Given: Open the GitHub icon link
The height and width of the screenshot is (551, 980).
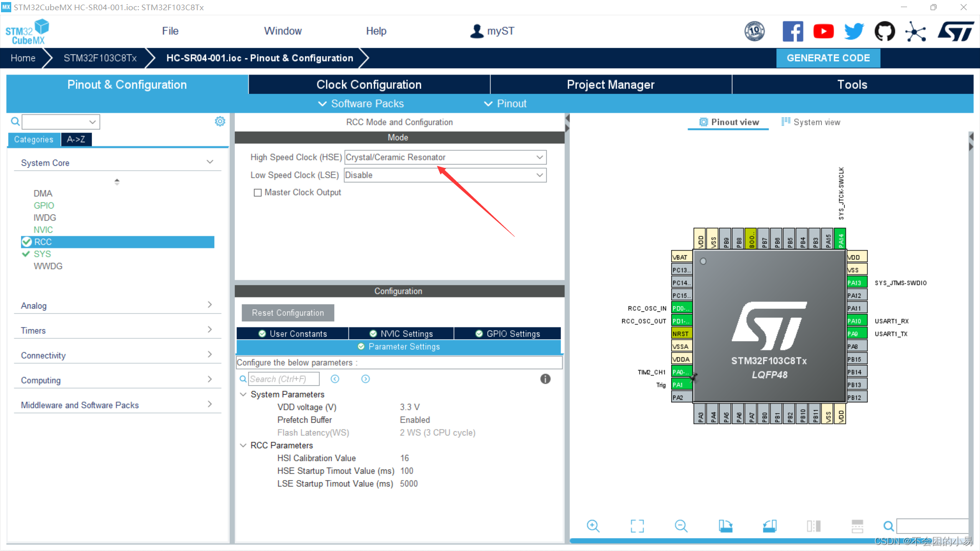Looking at the screenshot, I should click(885, 32).
